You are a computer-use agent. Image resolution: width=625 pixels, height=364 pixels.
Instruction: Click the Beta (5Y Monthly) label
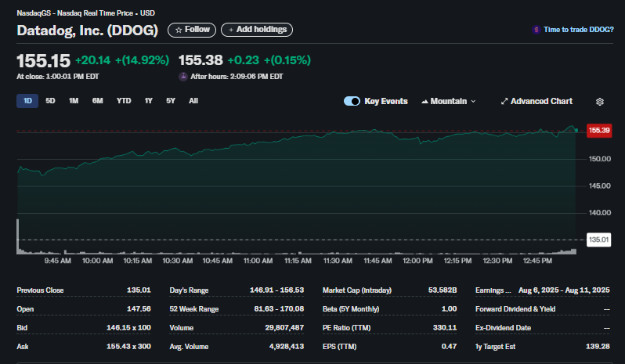click(351, 309)
